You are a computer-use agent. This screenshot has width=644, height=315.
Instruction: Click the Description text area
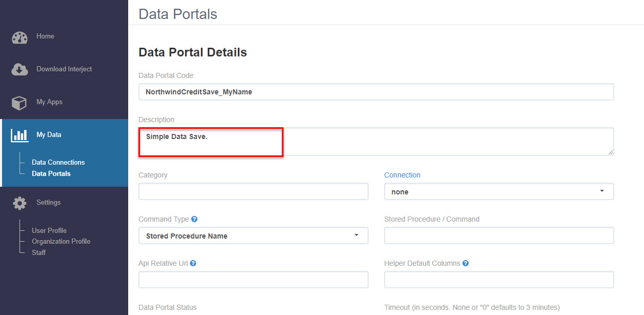(376, 142)
